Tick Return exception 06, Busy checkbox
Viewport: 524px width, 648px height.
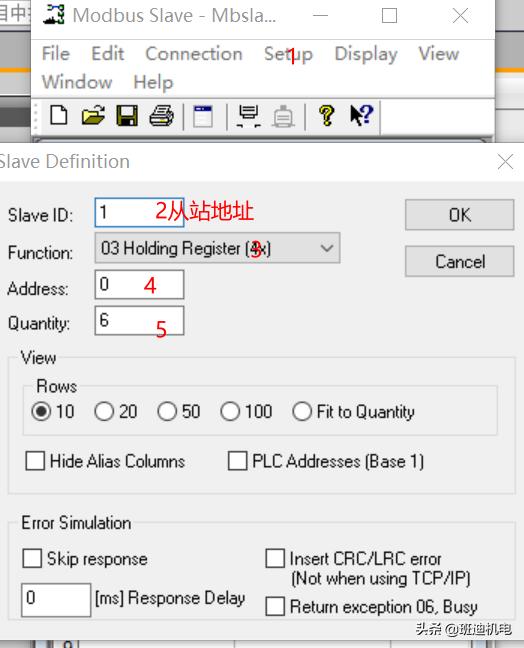275,606
